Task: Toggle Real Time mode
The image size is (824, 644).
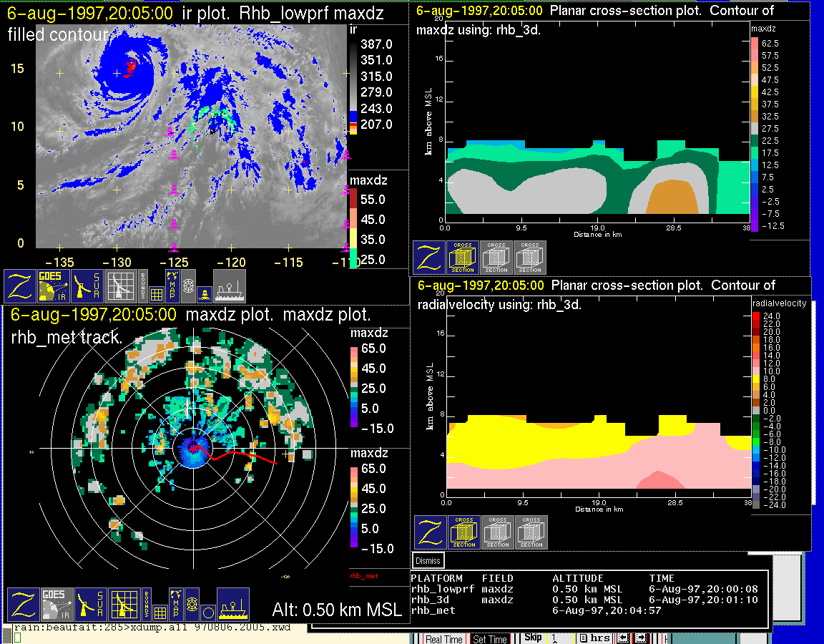Action: tap(444, 639)
